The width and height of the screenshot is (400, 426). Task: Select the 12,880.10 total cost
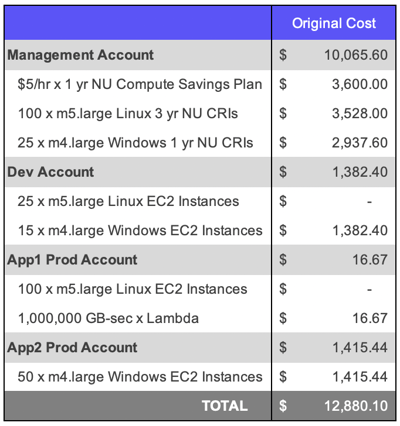pos(356,406)
